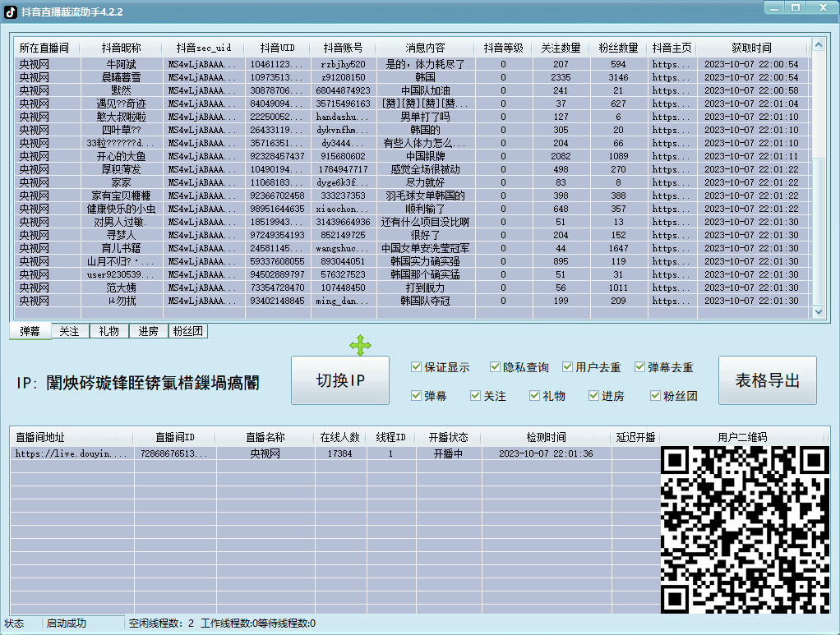Open the 礼物 tab
Screen dimensions: 840x635
(x=108, y=331)
